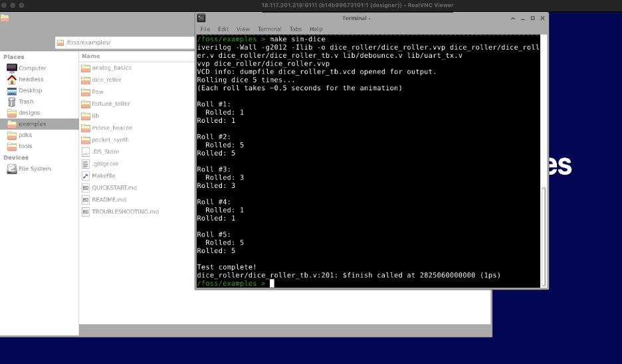Select the dice_roller folder
The image size is (622, 364).
coord(106,80)
